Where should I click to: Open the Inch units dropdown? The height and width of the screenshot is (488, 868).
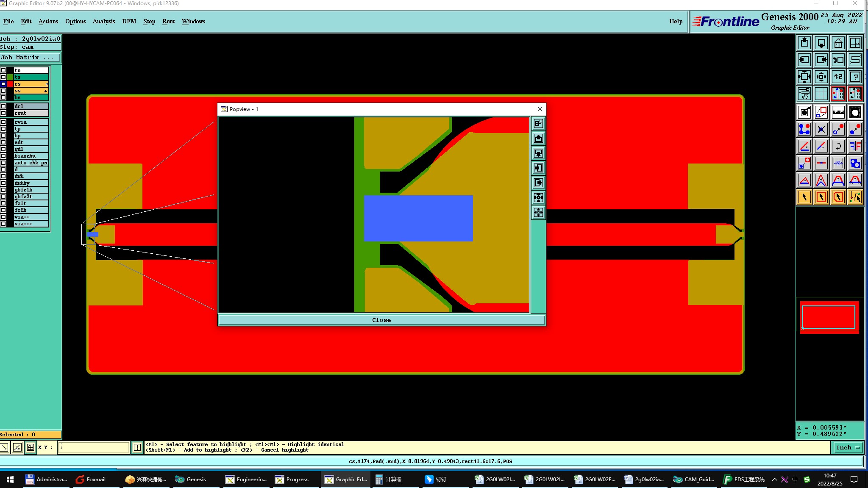848,447
